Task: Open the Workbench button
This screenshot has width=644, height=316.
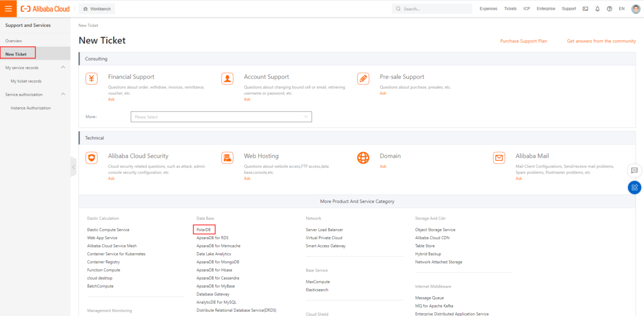Action: (97, 9)
